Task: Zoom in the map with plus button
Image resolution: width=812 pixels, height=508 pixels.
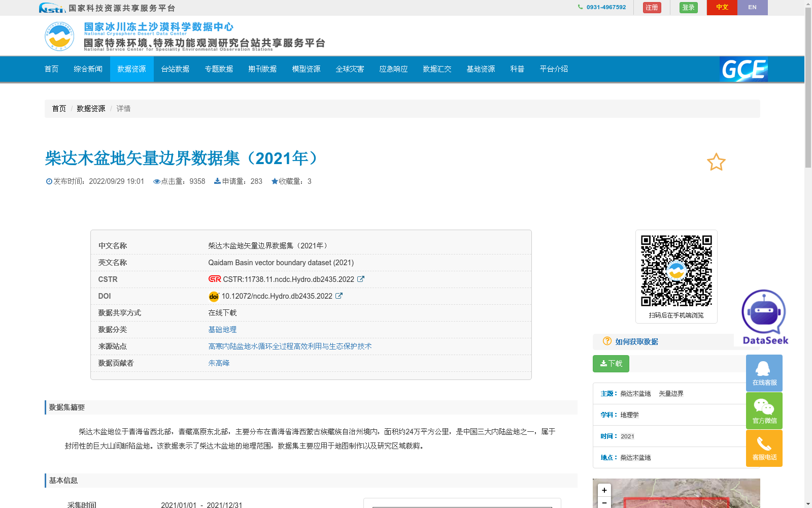Action: point(604,489)
